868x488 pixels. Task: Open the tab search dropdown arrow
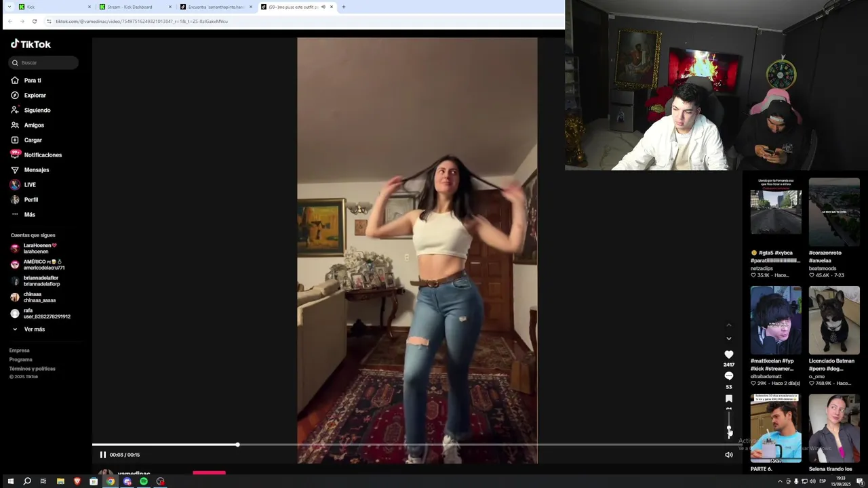[9, 7]
